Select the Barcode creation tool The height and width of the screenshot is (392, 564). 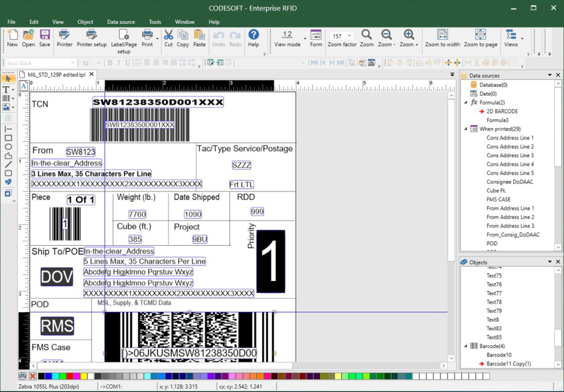click(8, 99)
